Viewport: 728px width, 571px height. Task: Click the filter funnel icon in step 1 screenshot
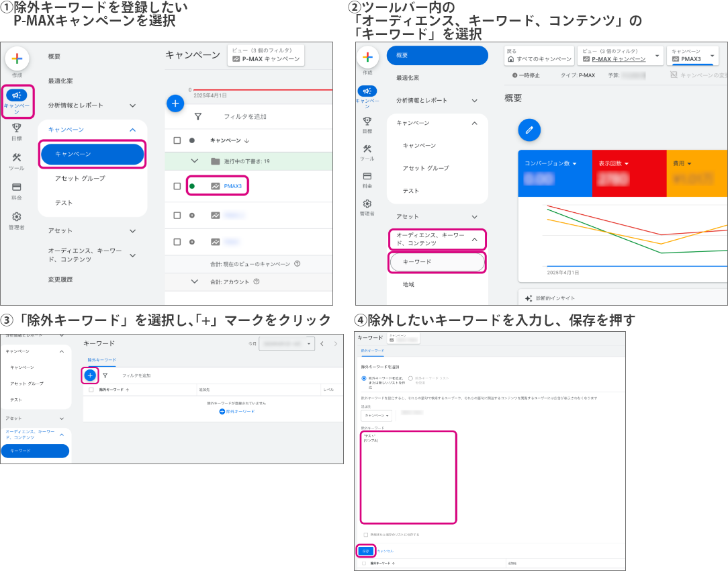tap(198, 116)
